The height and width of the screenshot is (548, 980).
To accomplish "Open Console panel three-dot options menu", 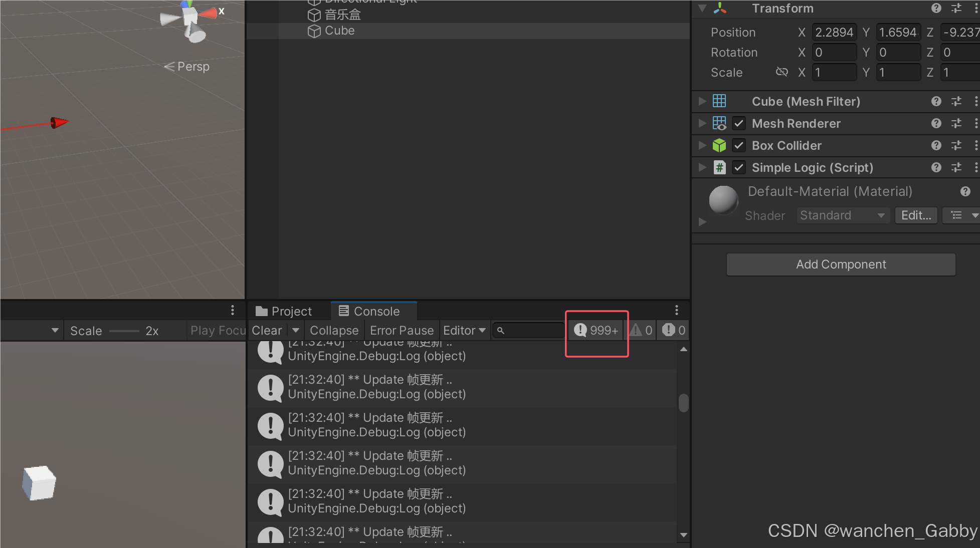I will (676, 310).
